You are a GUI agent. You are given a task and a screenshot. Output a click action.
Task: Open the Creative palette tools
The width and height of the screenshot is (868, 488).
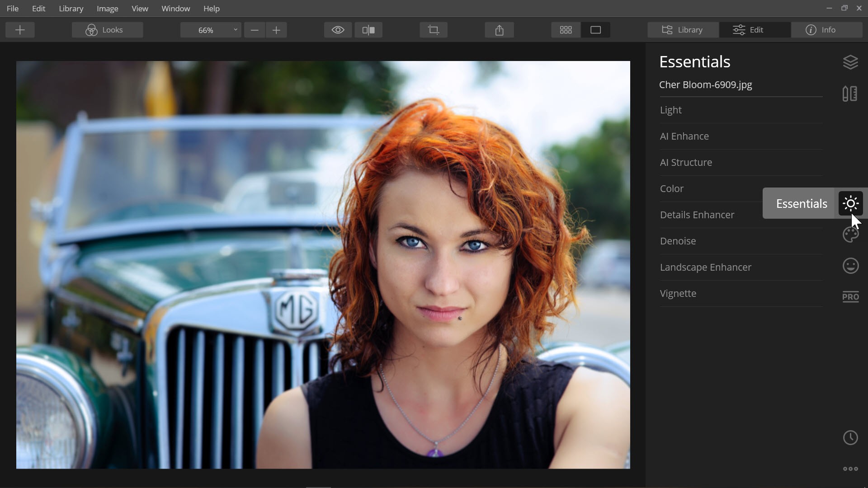pyautogui.click(x=850, y=235)
